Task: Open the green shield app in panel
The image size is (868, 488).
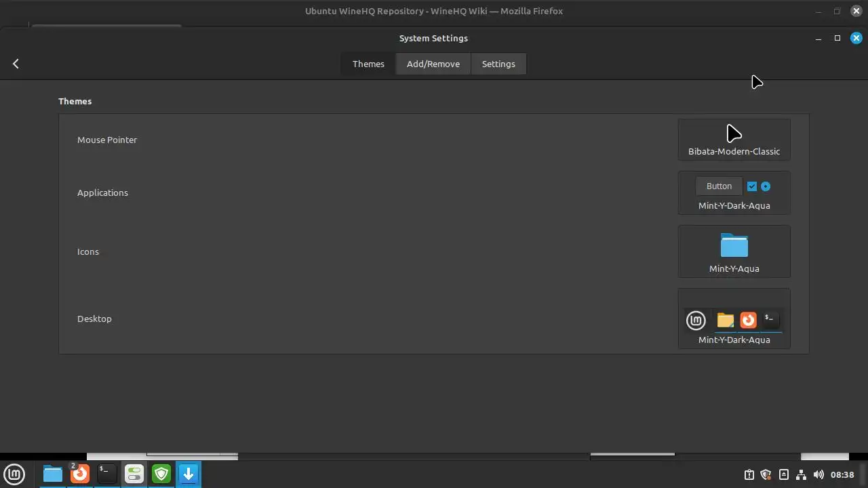Action: point(161,474)
